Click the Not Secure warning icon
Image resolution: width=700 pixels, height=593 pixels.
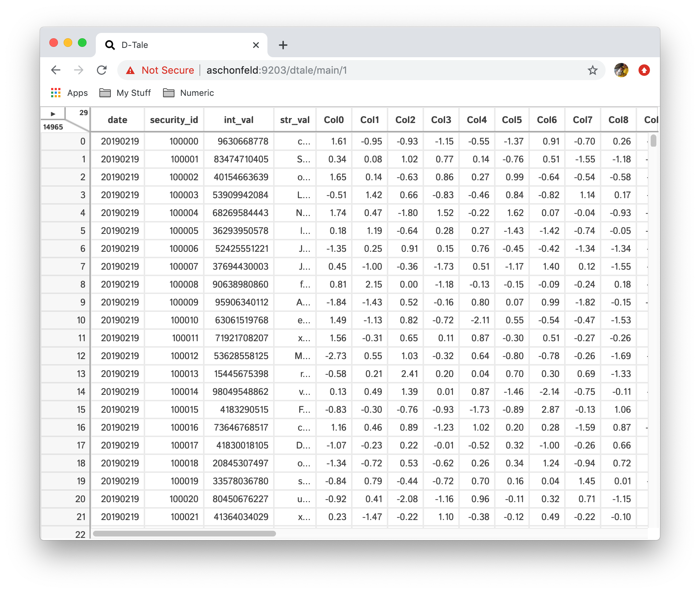130,70
